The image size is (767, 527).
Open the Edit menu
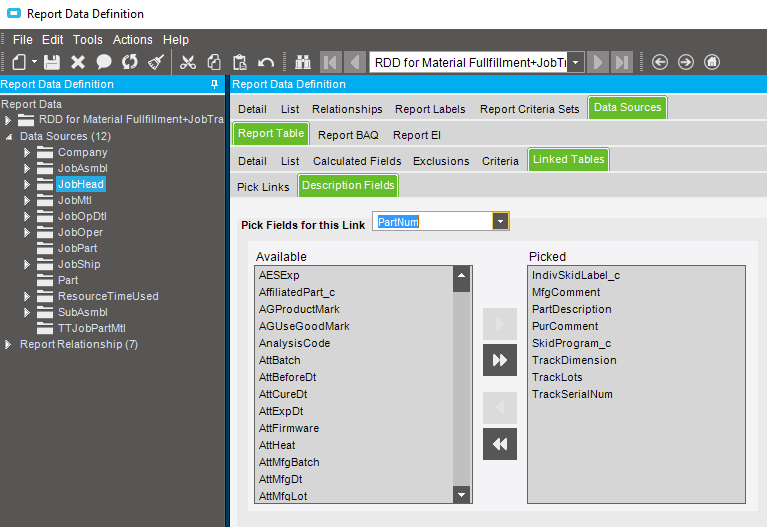(x=52, y=40)
